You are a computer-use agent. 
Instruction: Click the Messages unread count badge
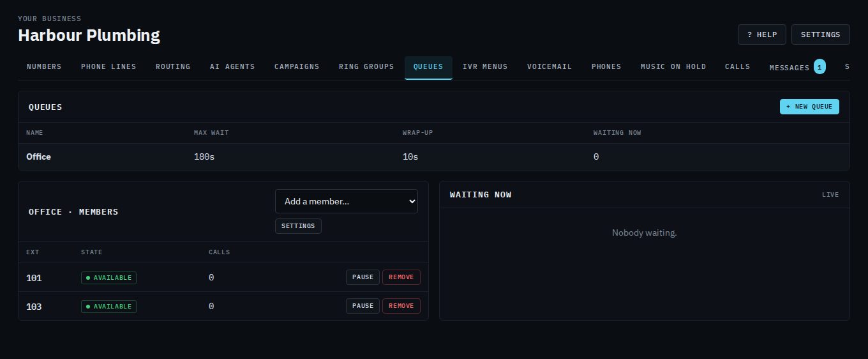(x=819, y=66)
